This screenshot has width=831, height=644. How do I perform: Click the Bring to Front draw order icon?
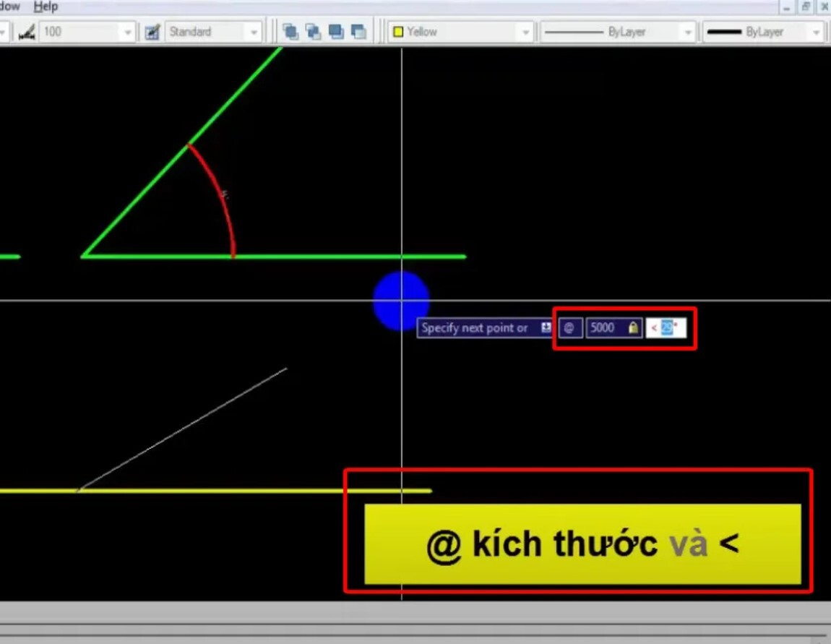pos(290,32)
